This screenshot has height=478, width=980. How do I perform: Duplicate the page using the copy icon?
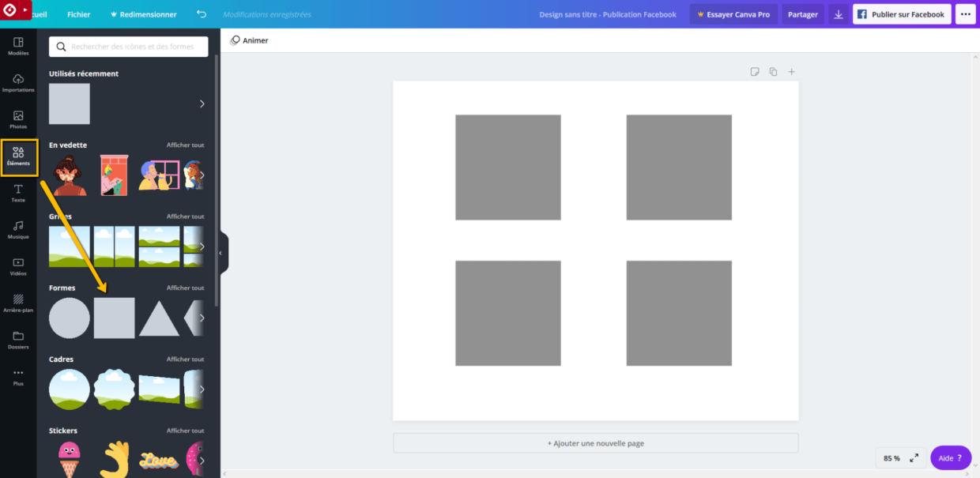pyautogui.click(x=773, y=71)
